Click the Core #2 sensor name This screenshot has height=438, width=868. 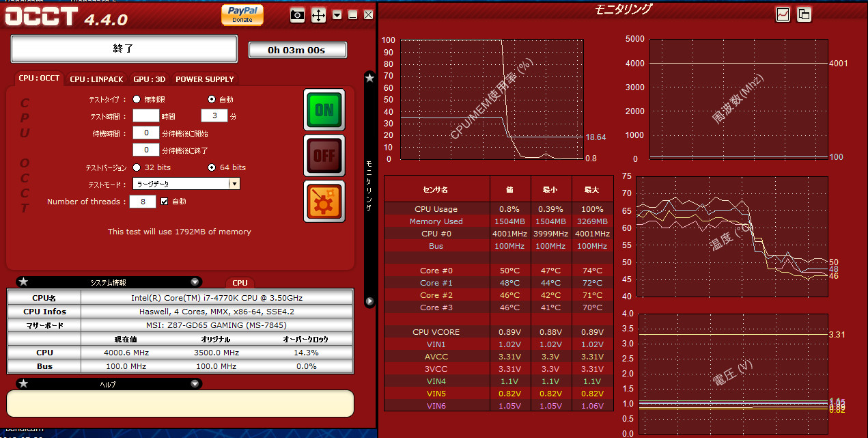[436, 295]
